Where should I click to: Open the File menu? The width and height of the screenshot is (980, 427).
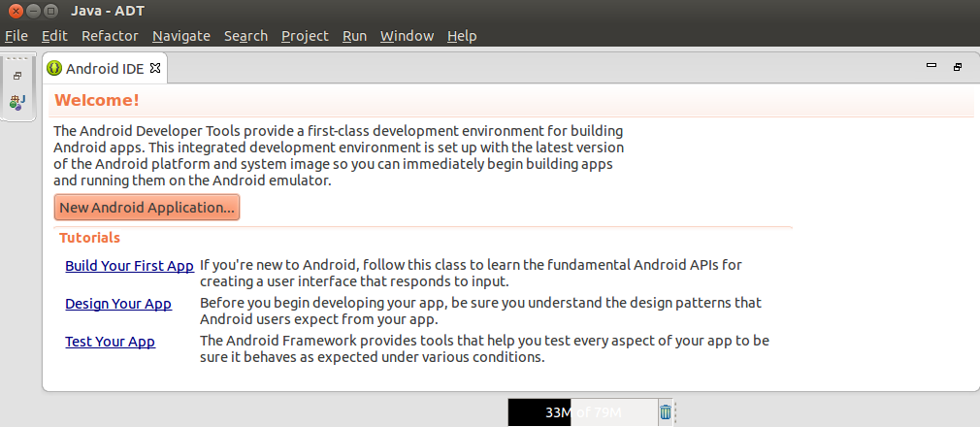pyautogui.click(x=16, y=36)
